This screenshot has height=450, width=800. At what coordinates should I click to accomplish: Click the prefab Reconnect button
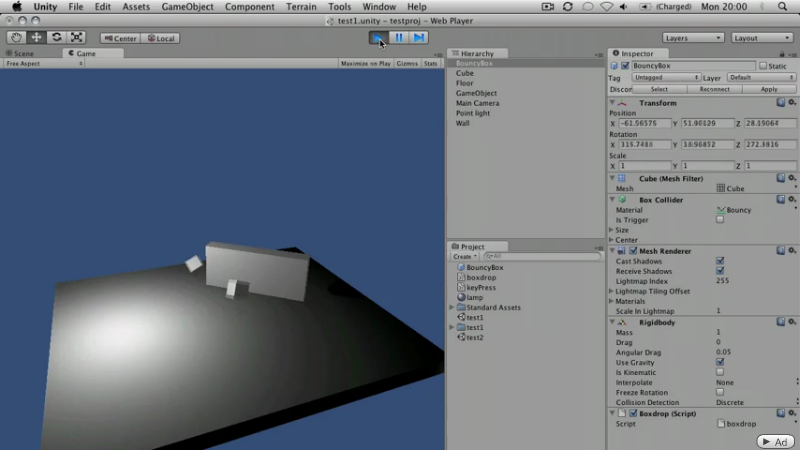coord(714,89)
